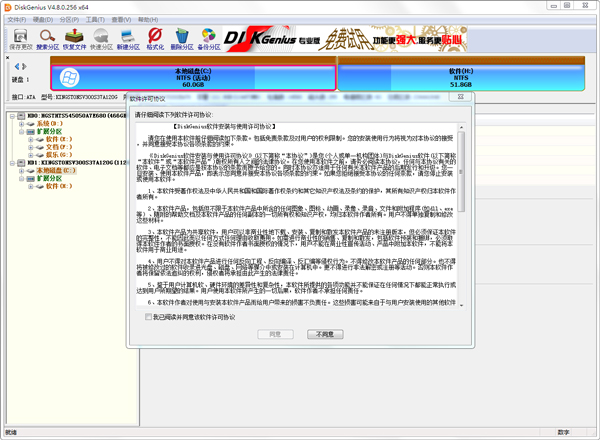600x440 pixels.
Task: Click the 搜索分区 (Search Partition) icon
Action: (47, 38)
